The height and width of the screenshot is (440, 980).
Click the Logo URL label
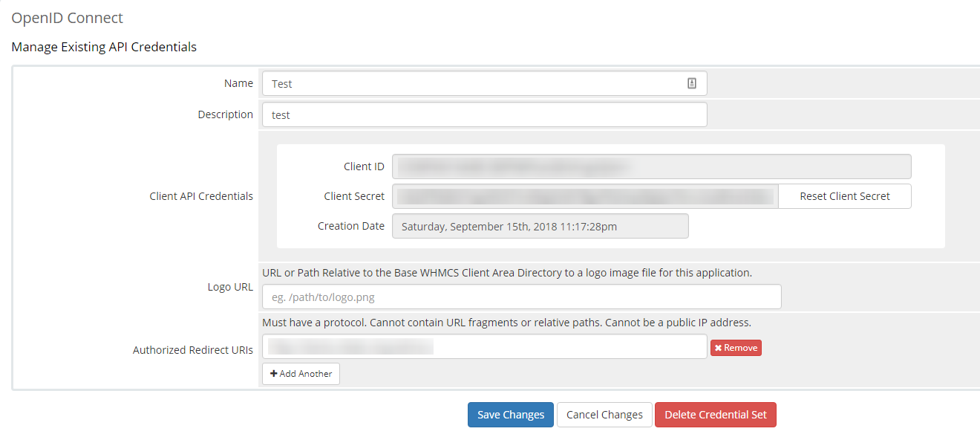230,287
